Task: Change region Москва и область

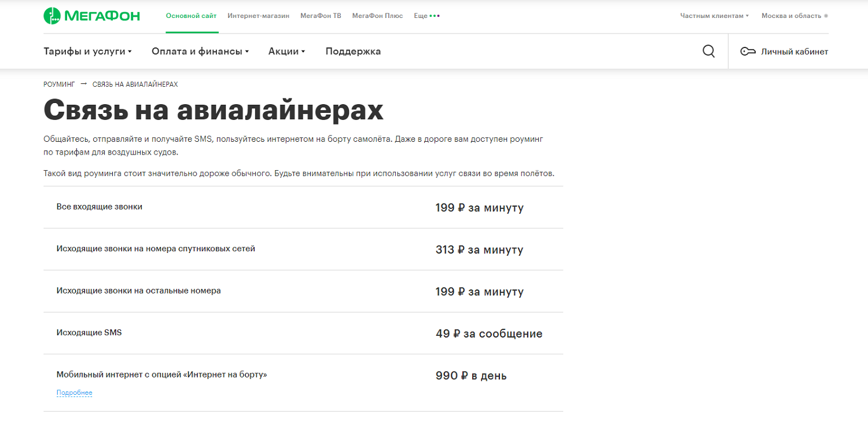Action: click(x=795, y=16)
